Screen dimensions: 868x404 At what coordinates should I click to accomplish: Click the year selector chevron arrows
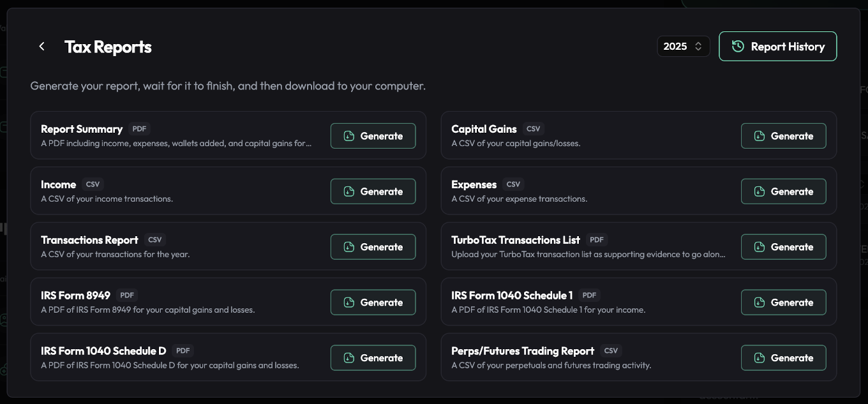pos(698,47)
